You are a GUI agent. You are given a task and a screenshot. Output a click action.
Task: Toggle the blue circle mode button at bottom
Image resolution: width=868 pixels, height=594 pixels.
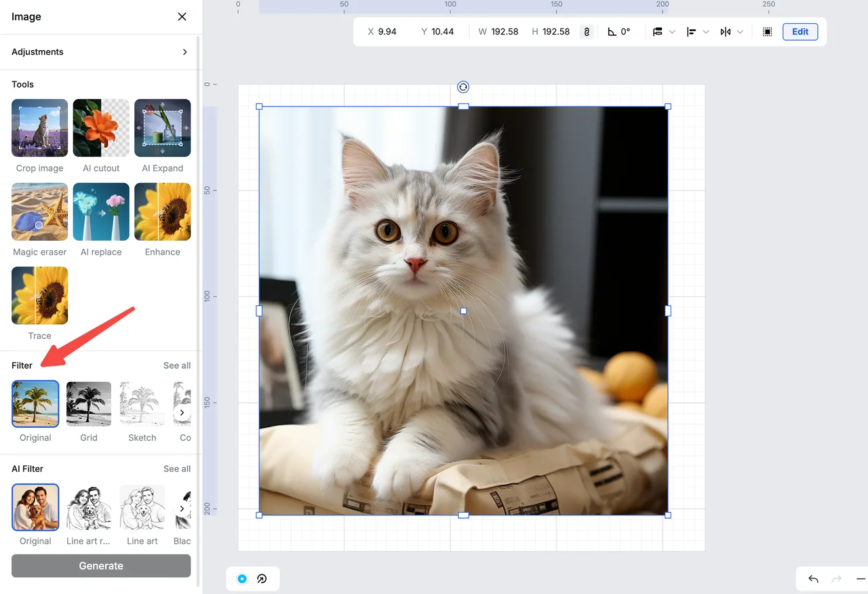(242, 578)
